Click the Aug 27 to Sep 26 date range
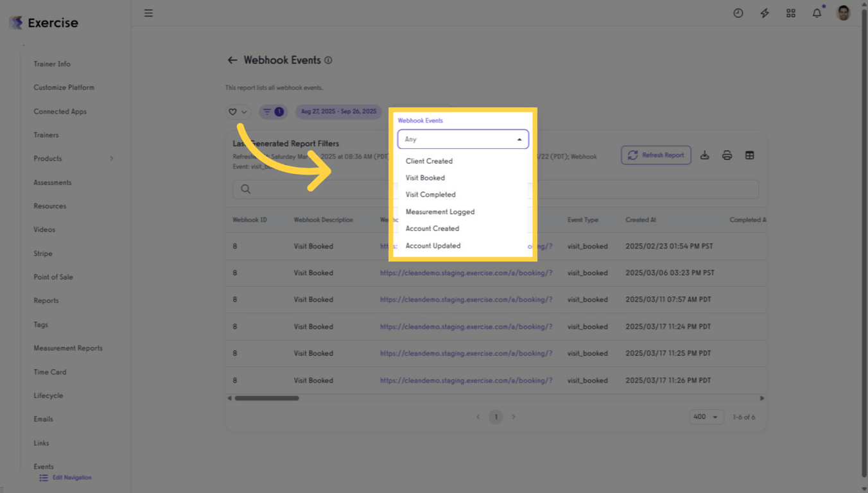This screenshot has height=493, width=868. click(x=338, y=111)
